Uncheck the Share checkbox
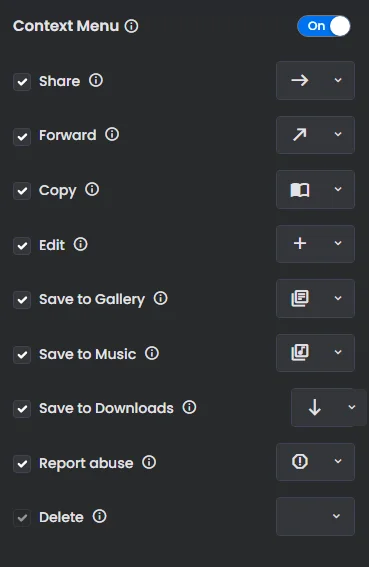This screenshot has height=567, width=369. (x=22, y=82)
